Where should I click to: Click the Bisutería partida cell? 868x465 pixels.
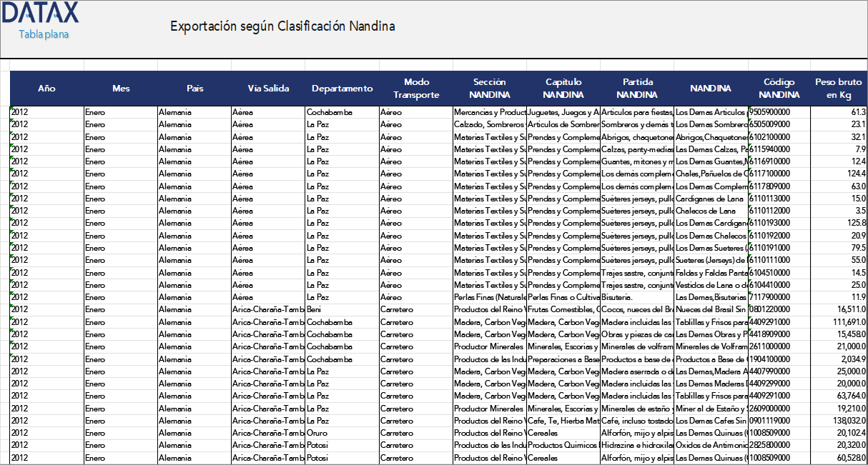pos(637,298)
